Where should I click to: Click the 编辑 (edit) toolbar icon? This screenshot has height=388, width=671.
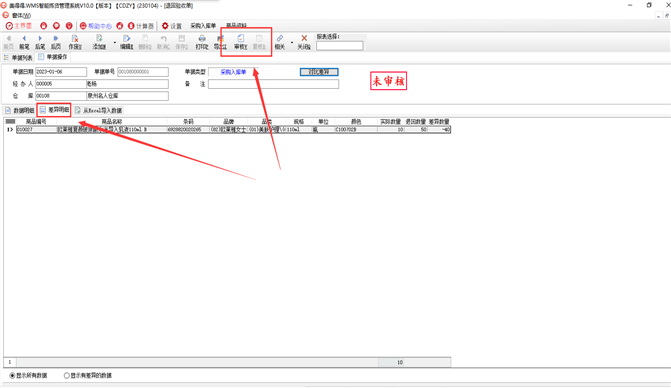click(126, 39)
